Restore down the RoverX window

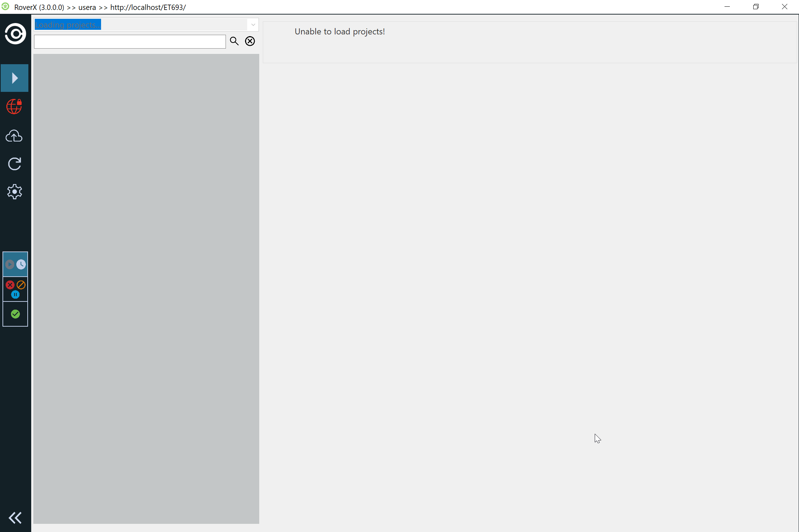coord(756,7)
